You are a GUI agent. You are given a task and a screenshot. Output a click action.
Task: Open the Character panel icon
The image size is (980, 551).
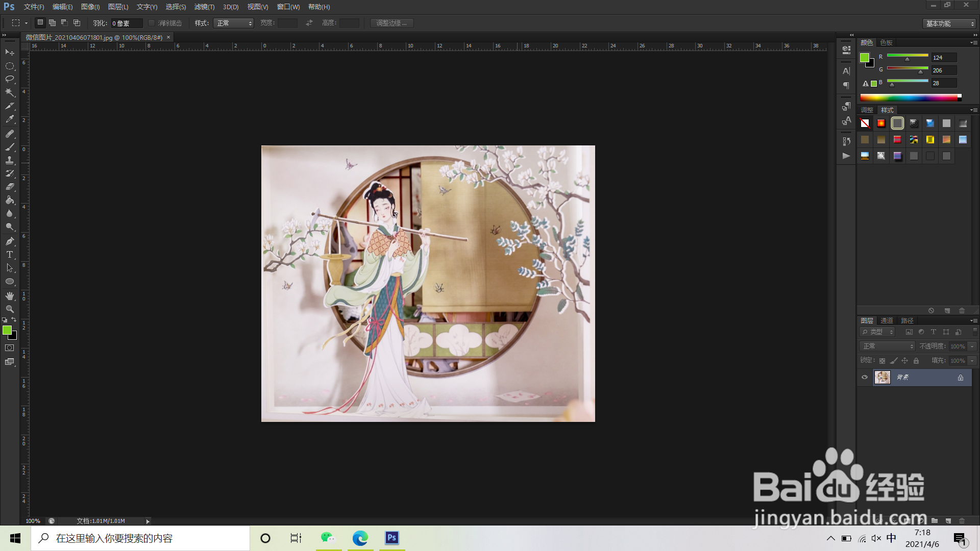[x=846, y=71]
